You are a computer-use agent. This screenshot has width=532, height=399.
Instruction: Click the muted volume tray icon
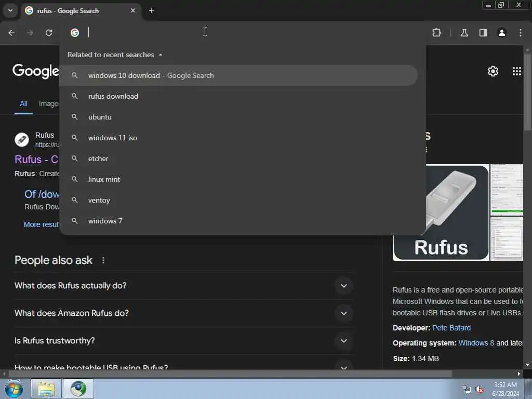[480, 390]
